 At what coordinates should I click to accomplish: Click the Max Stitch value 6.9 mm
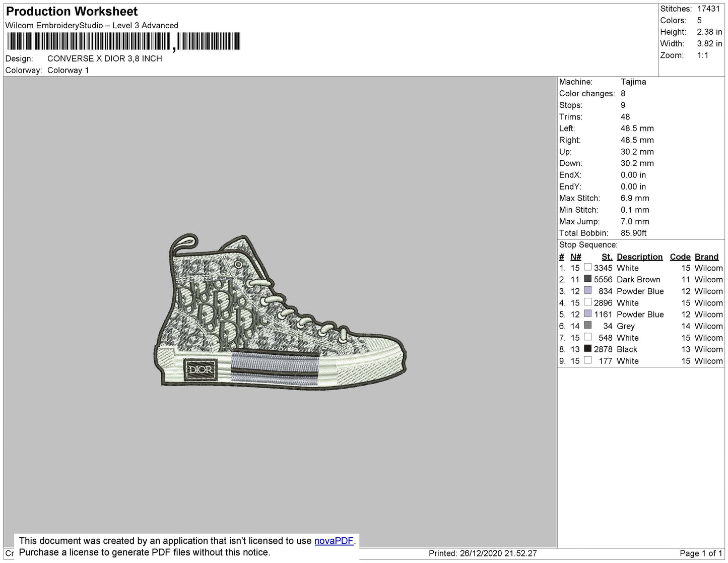tap(635, 198)
